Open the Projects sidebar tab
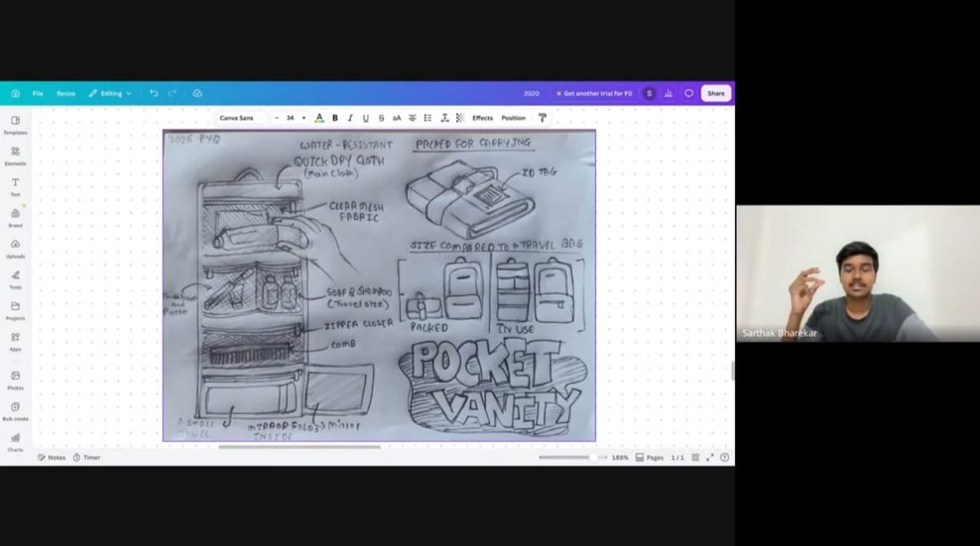 pos(16,311)
